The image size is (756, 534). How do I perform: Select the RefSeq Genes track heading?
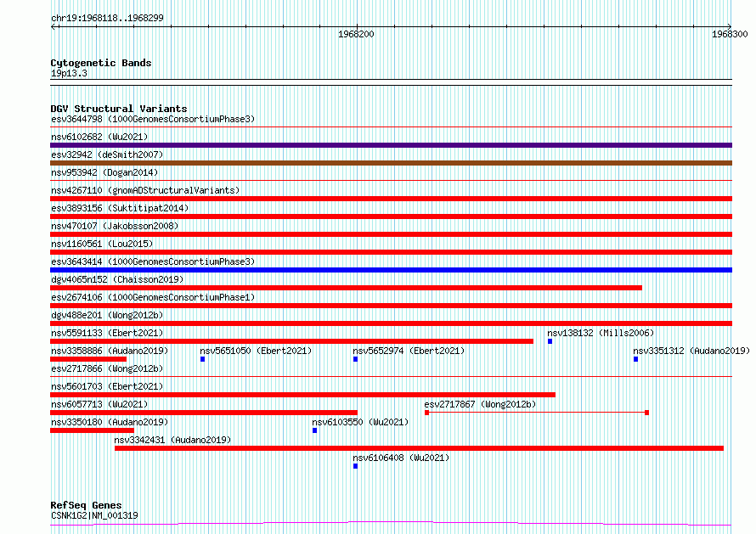pos(86,505)
